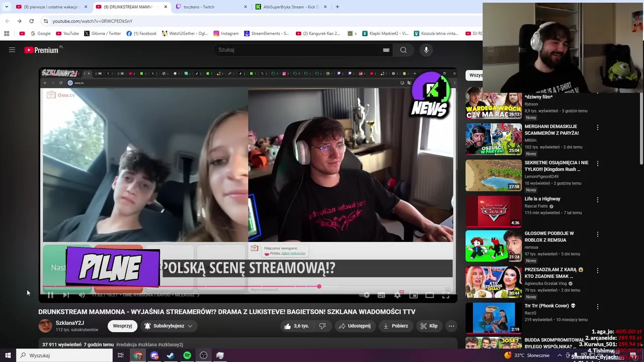
Task: Open options for 'MERGHANI DEMASKUJE SCAMMERÓW' video
Action: (597, 128)
